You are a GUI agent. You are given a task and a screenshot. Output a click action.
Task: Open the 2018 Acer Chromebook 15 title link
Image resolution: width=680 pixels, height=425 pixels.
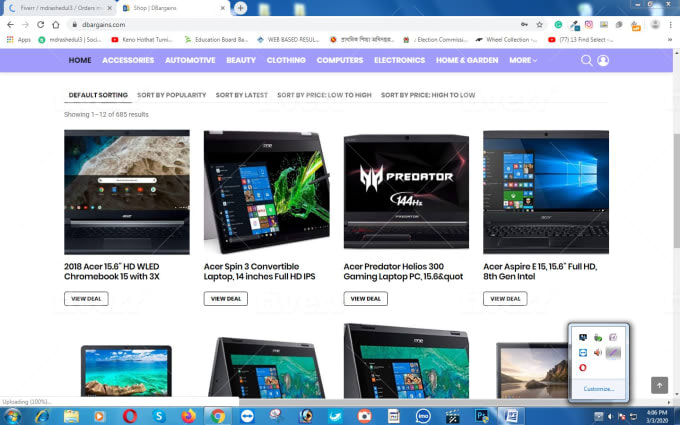tap(111, 271)
